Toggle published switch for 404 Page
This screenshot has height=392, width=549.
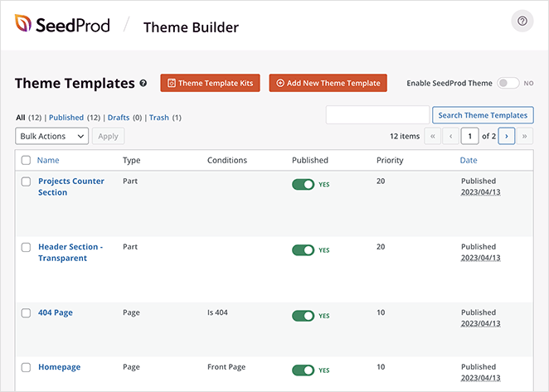(x=304, y=316)
